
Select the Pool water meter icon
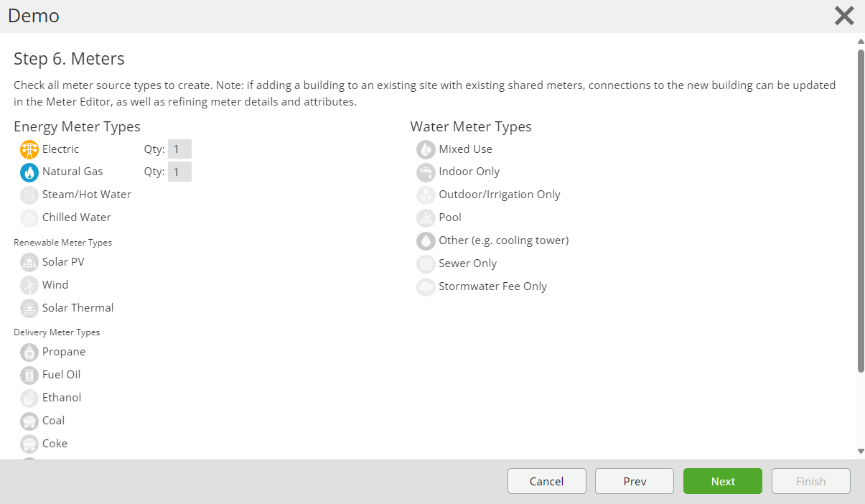tap(426, 218)
